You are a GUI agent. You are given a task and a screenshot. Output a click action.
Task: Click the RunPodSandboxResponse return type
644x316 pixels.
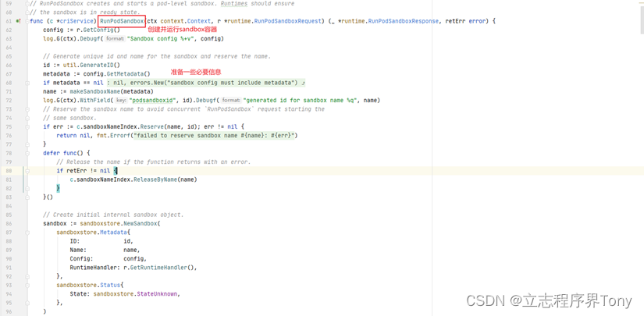(x=403, y=21)
